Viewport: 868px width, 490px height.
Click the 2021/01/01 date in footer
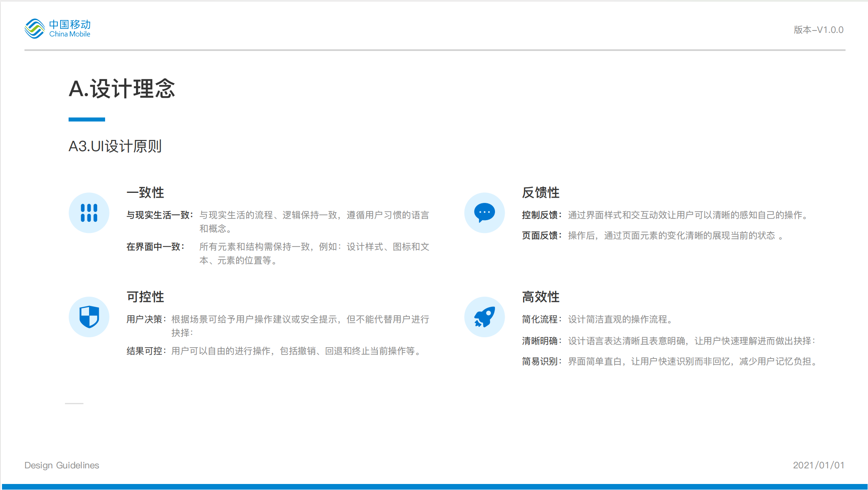[818, 465]
